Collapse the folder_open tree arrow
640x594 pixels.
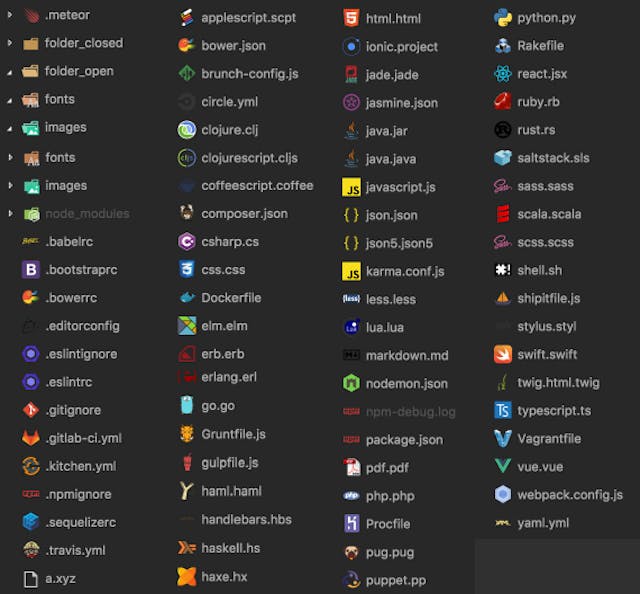point(10,72)
